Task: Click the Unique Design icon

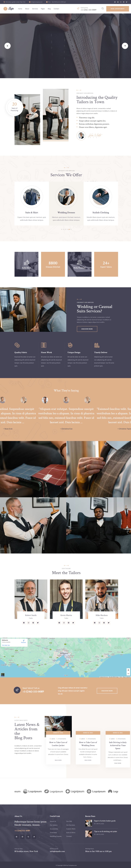Action: pos(70,345)
